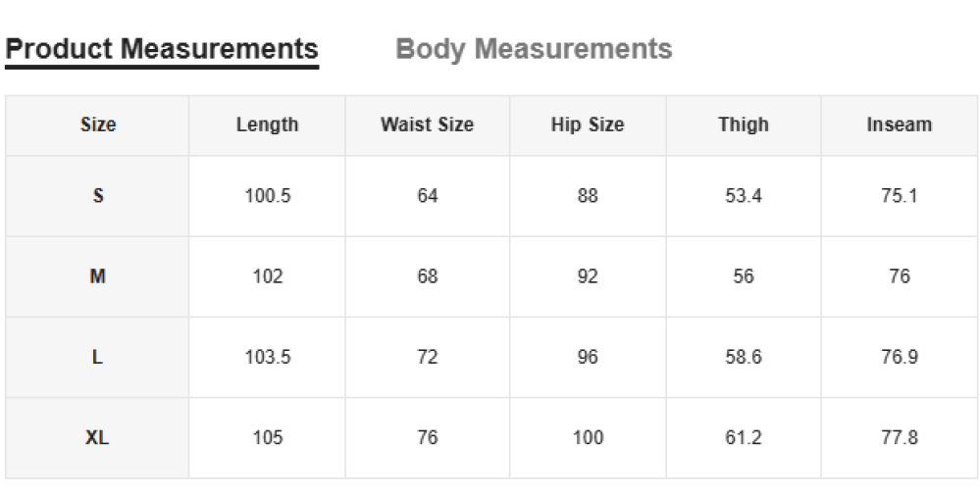The image size is (980, 498).
Task: Open the Body Measurements tab
Action: pos(534,49)
